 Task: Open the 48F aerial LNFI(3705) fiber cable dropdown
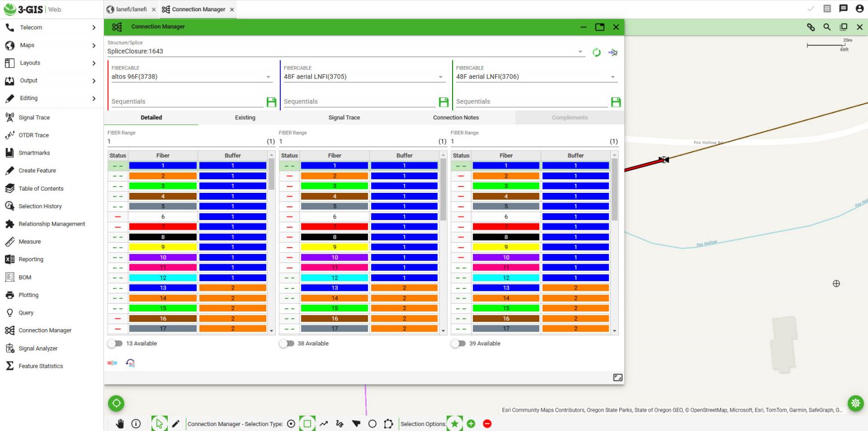click(x=441, y=76)
